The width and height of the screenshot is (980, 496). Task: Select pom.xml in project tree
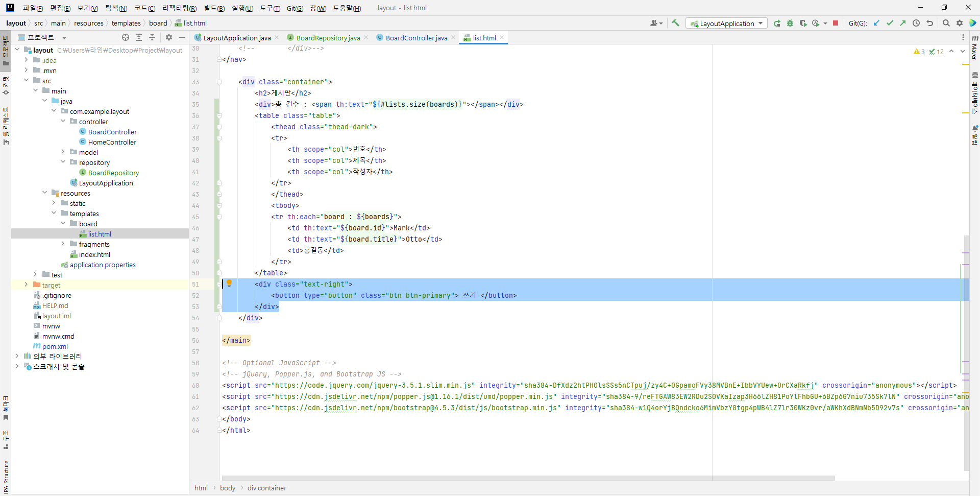click(x=55, y=346)
